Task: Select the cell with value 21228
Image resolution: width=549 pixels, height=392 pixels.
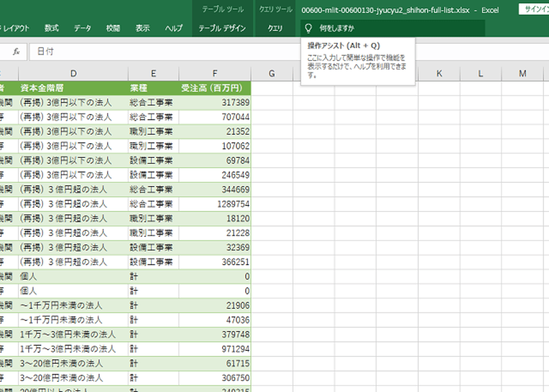Action: 214,233
